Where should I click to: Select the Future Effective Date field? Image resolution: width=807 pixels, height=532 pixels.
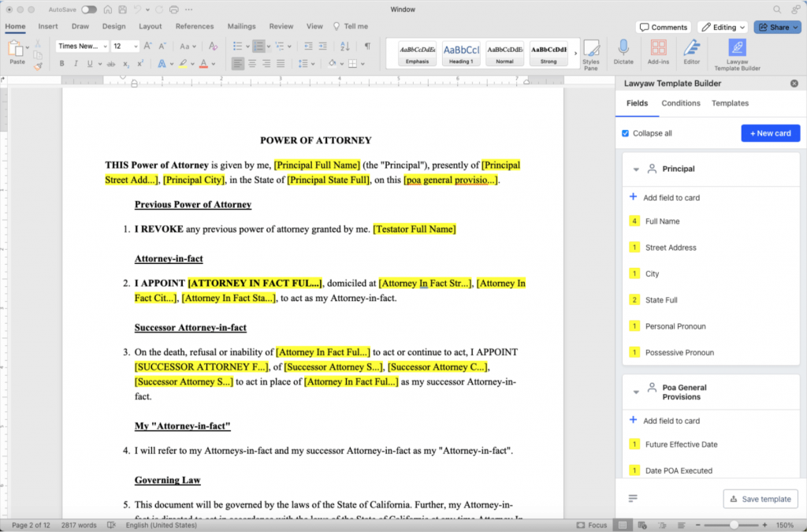click(681, 445)
